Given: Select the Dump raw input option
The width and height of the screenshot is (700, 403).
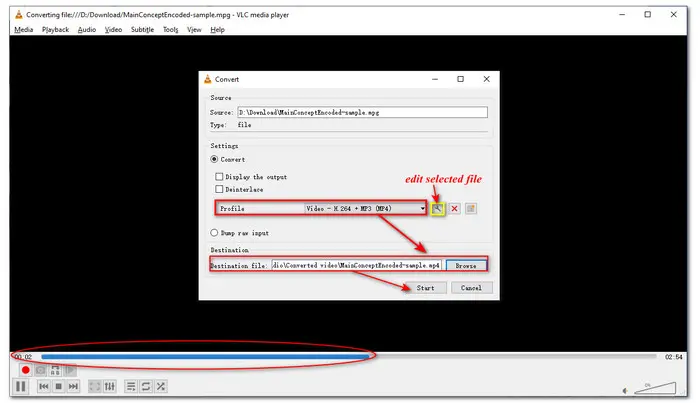Looking at the screenshot, I should point(214,233).
